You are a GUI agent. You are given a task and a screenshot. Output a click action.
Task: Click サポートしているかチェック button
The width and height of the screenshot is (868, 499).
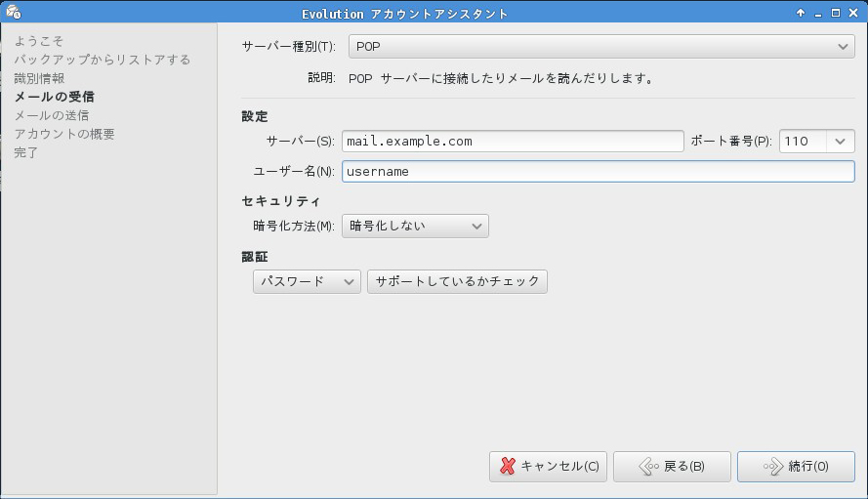click(x=457, y=282)
